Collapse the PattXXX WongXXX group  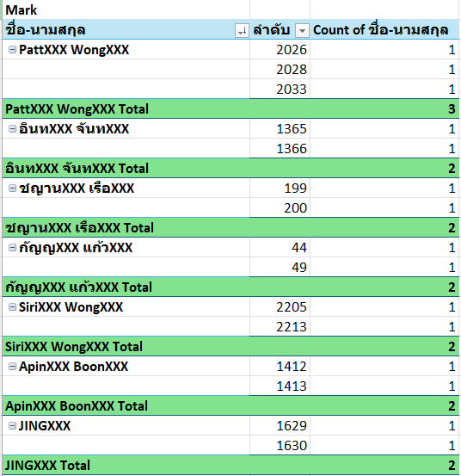(x=12, y=49)
